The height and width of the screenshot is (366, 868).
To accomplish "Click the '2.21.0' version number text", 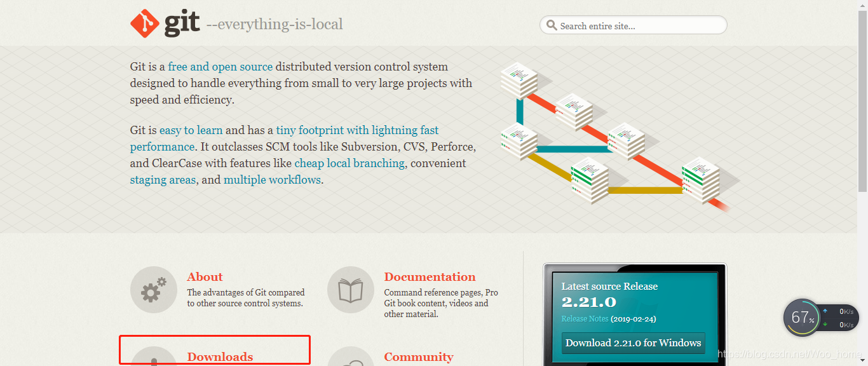I will pyautogui.click(x=589, y=302).
